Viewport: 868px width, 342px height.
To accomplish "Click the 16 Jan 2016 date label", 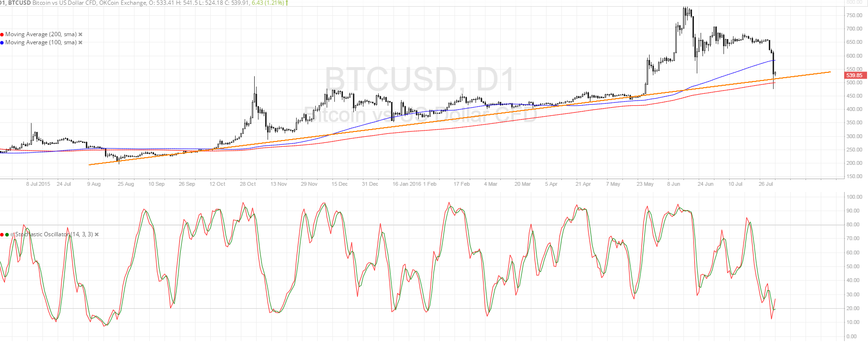I will 407,184.
